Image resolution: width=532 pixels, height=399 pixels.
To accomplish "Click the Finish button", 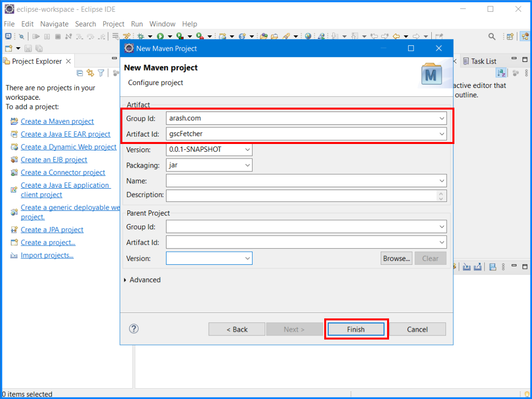I will tap(356, 329).
